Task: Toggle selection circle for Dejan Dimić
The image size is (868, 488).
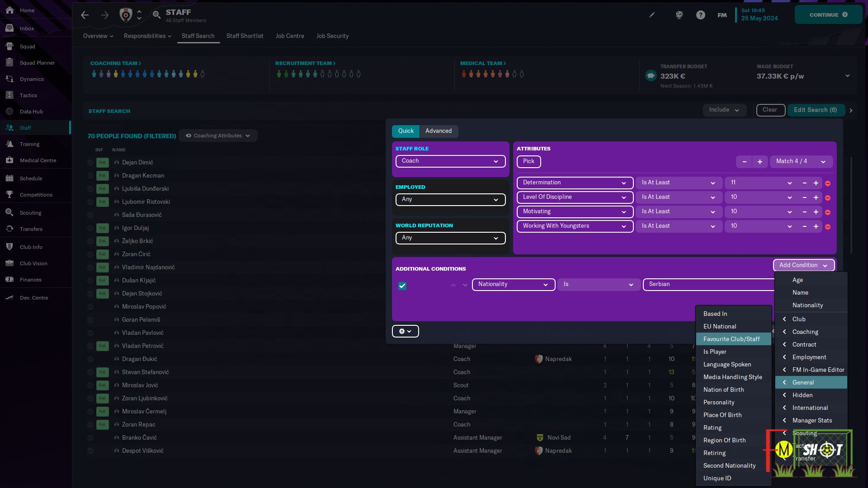Action: point(90,163)
